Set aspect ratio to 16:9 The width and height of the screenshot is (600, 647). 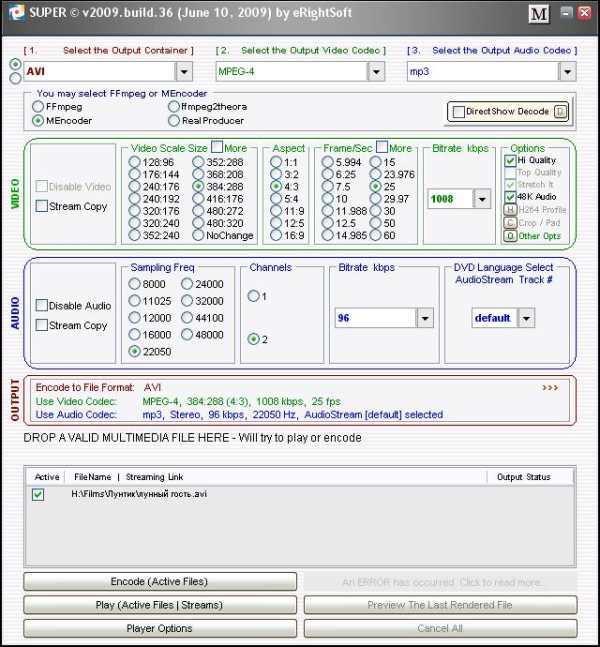click(276, 235)
